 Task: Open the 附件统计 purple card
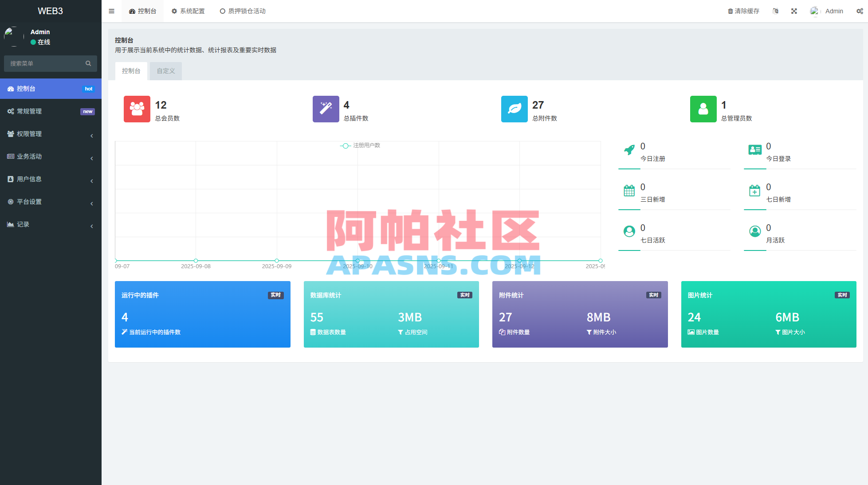coord(580,314)
